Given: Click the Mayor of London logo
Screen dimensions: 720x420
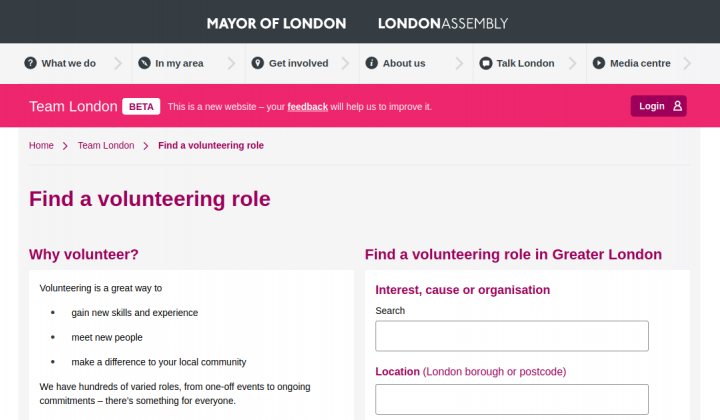Looking at the screenshot, I should coord(276,23).
